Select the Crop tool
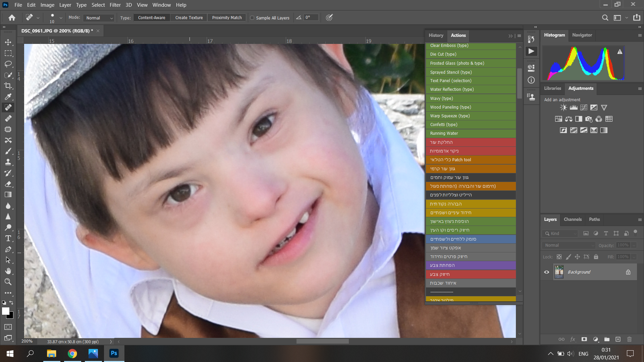The image size is (644, 362). (x=8, y=86)
